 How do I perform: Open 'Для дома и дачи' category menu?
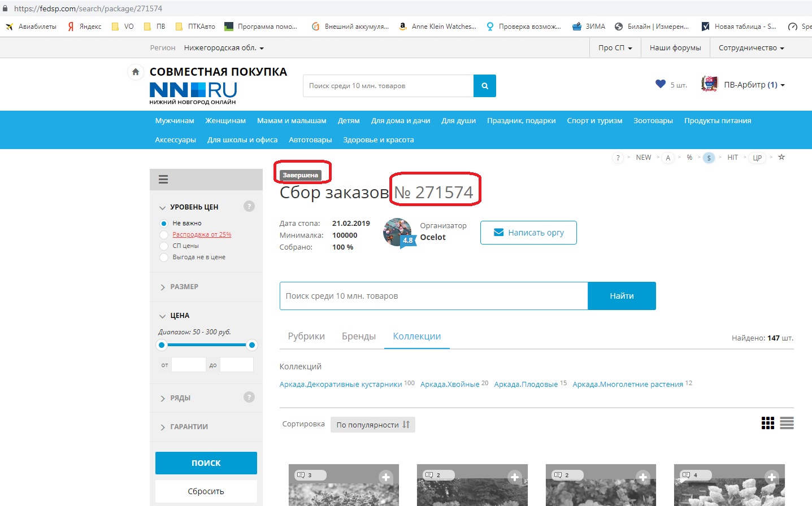click(400, 121)
